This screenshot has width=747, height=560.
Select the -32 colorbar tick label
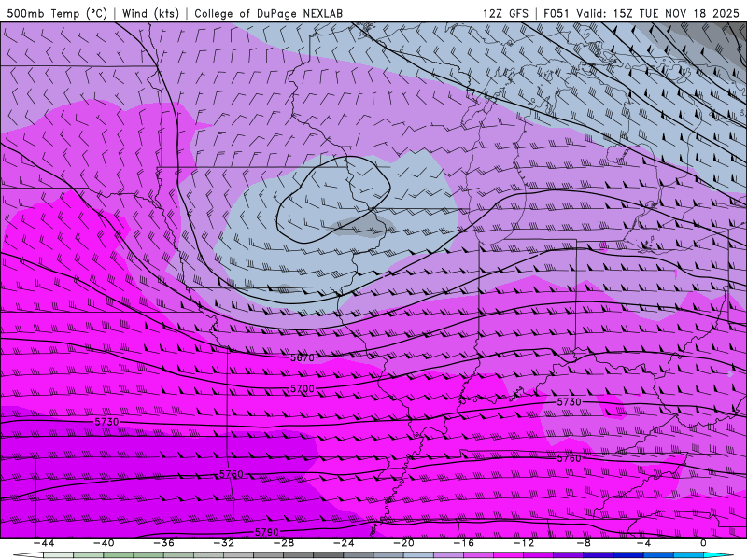[223, 543]
